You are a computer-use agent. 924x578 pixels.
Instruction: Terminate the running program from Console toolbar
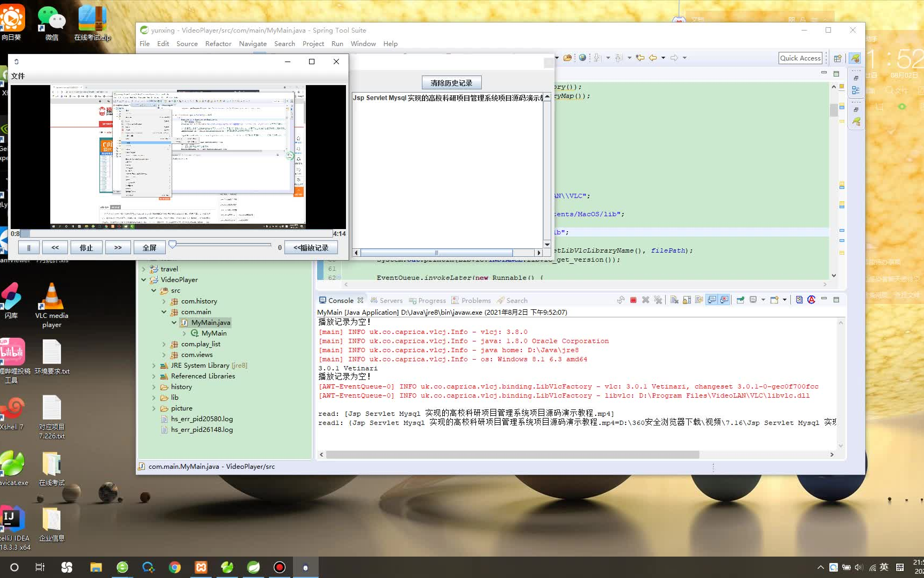pyautogui.click(x=633, y=300)
